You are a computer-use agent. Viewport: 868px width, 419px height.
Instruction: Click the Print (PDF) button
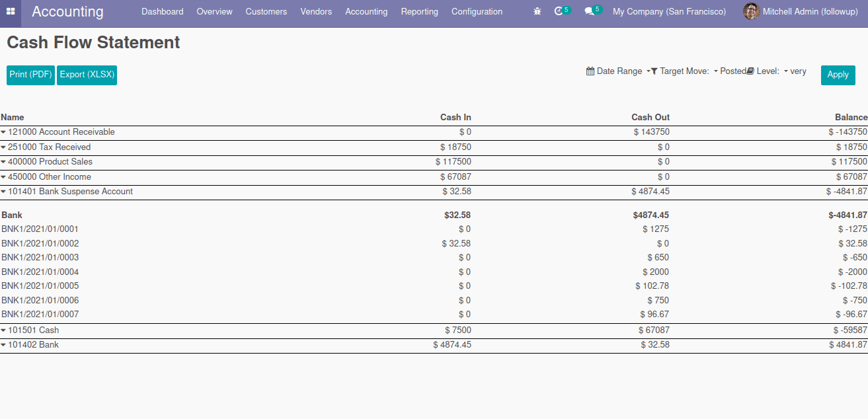point(30,75)
